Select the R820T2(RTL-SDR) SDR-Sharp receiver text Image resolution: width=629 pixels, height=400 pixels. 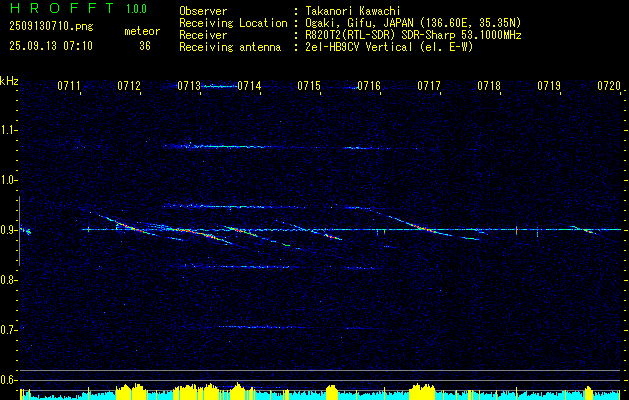point(413,35)
